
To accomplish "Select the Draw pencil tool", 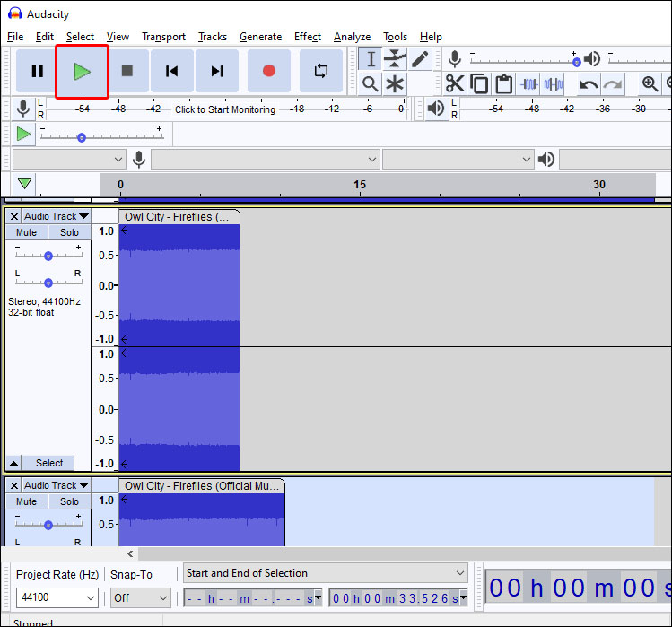I will pyautogui.click(x=420, y=59).
